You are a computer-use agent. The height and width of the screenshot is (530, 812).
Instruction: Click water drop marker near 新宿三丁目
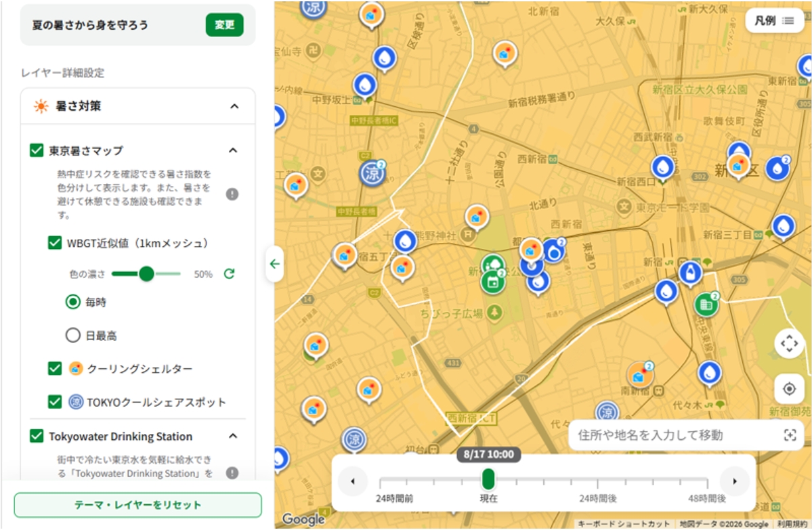[783, 226]
